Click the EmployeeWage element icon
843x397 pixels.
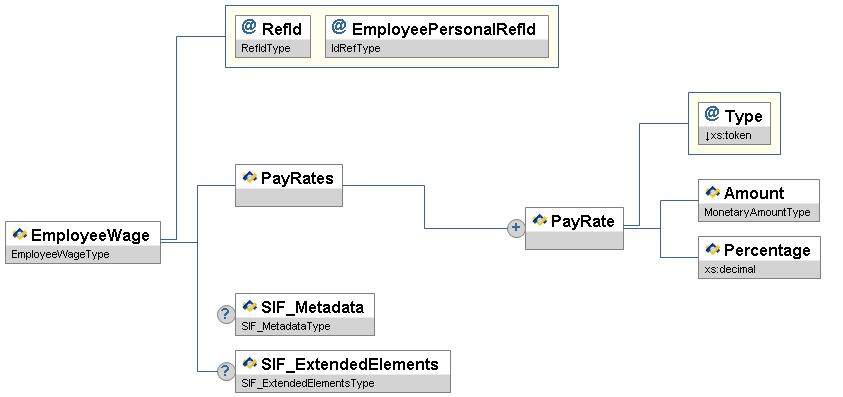[x=19, y=235]
